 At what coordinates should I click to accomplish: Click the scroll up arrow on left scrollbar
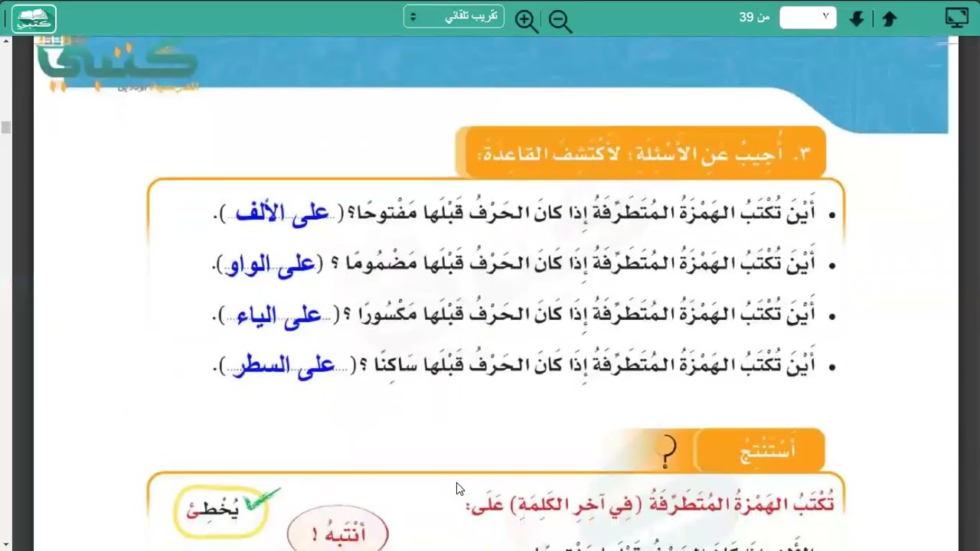[x=6, y=41]
